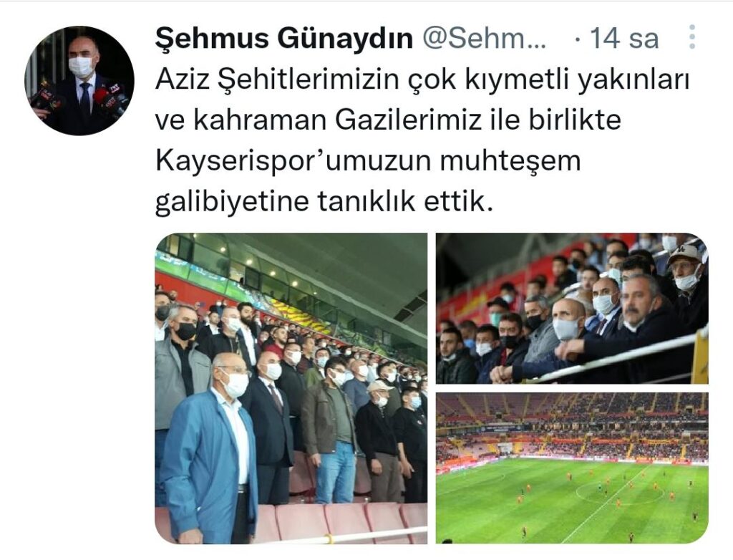The image size is (733, 560).
Task: Click the man wearing the white cap
Action: (x=686, y=281)
